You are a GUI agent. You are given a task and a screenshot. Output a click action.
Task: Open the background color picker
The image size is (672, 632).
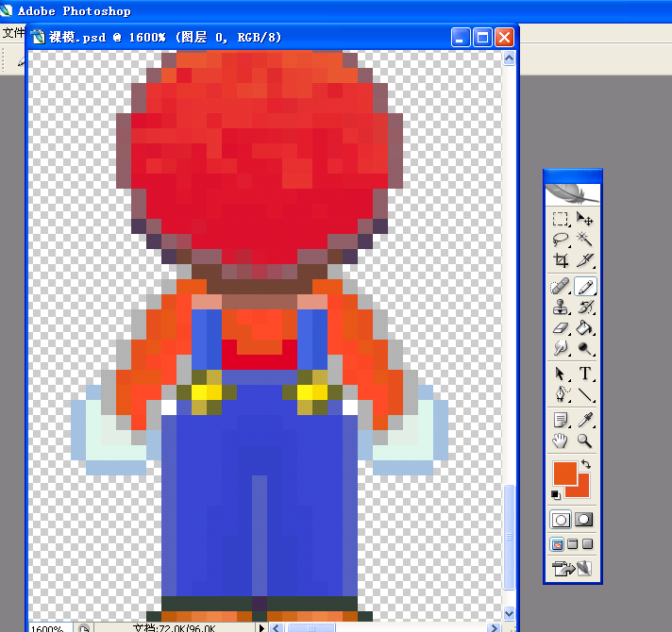pyautogui.click(x=583, y=491)
